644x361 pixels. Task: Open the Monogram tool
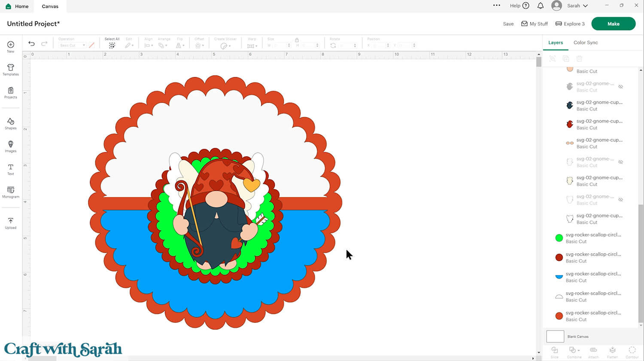tap(11, 192)
